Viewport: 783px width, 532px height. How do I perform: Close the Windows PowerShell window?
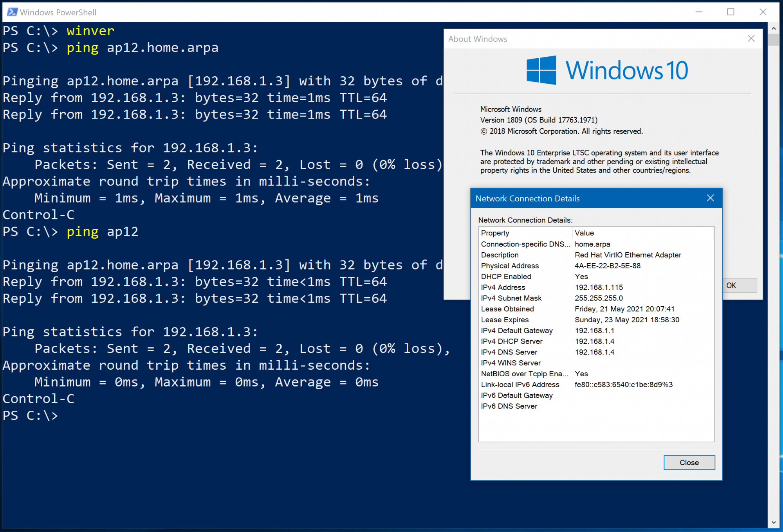763,12
